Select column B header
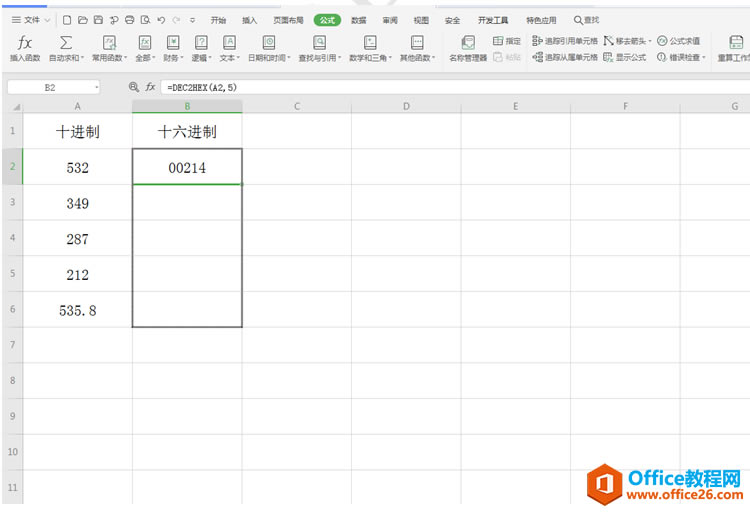Image resolution: width=750 pixels, height=512 pixels. (x=187, y=106)
